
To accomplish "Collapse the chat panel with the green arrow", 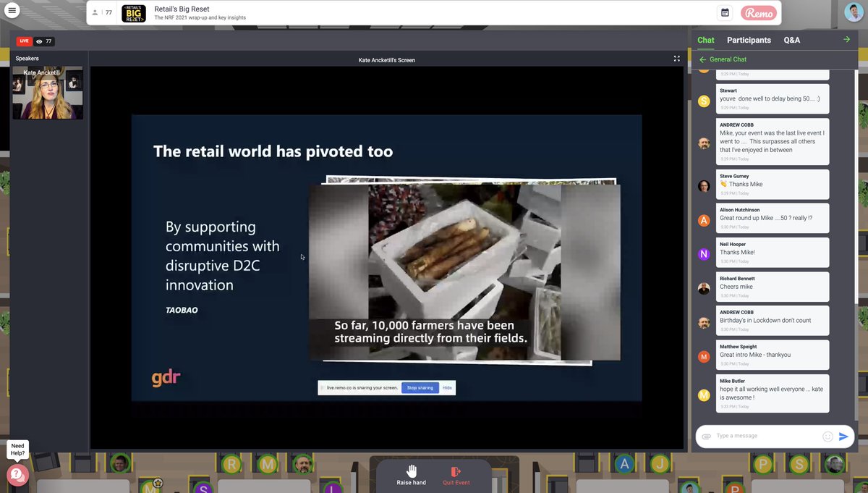I will click(847, 39).
